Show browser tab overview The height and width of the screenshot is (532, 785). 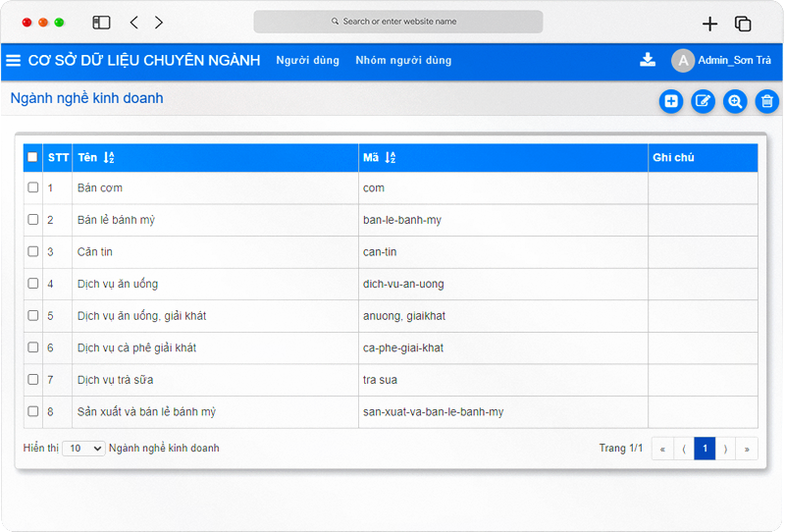[743, 24]
